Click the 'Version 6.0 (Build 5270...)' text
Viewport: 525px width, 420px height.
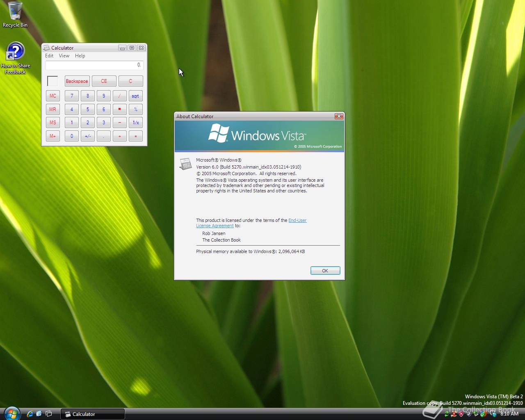(249, 167)
